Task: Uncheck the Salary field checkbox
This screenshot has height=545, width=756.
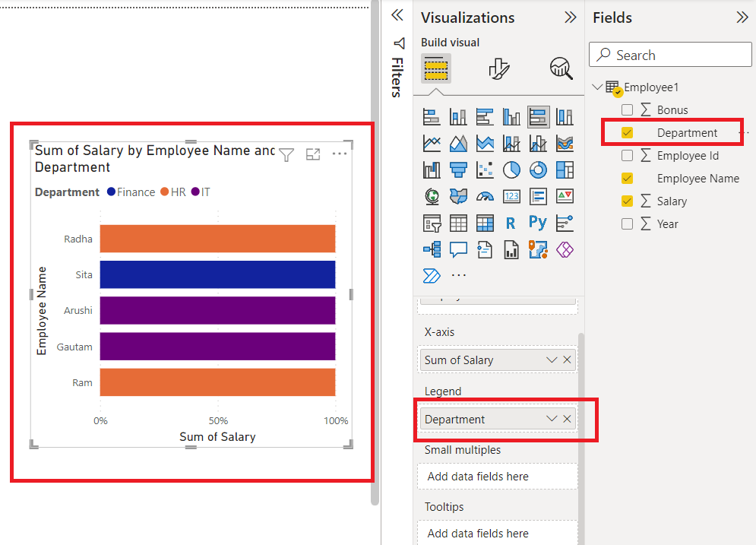Action: pyautogui.click(x=627, y=201)
